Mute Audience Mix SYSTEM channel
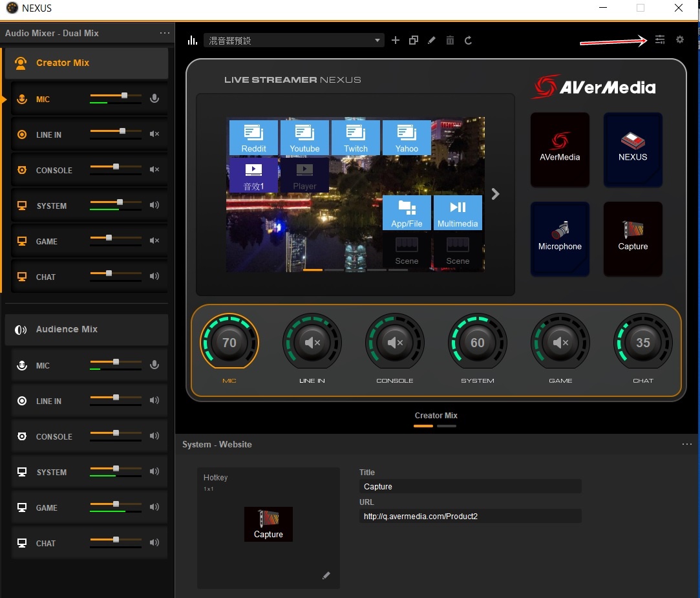Viewport: 700px width, 598px height. [x=154, y=471]
